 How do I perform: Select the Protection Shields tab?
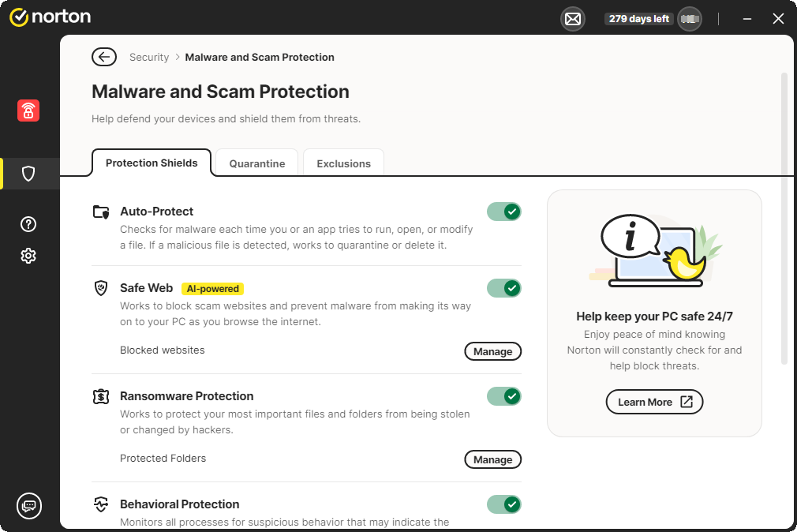pos(152,163)
